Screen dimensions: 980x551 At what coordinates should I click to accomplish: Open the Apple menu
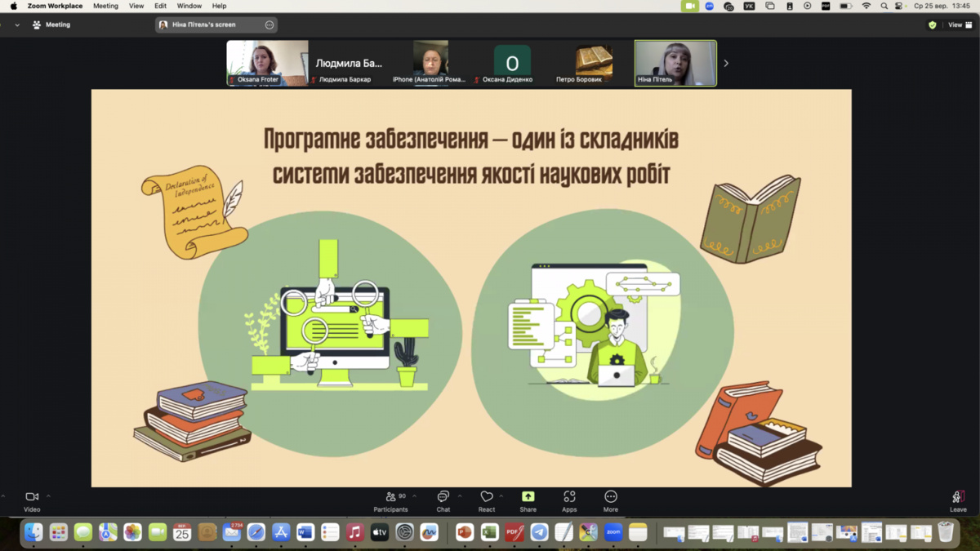[13, 6]
